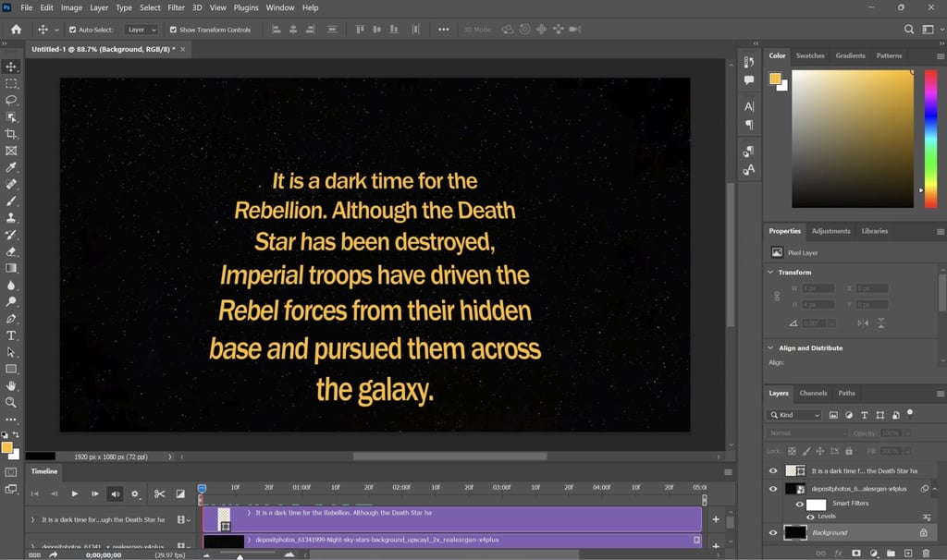The width and height of the screenshot is (947, 560).
Task: Open timeline settings gear icon
Action: tap(135, 493)
